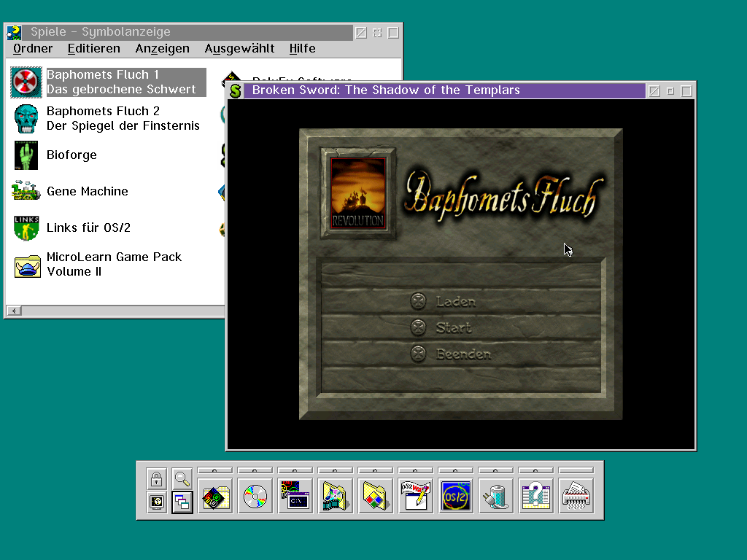Select the Links für OS/2 icon
This screenshot has height=560, width=747.
(x=26, y=227)
